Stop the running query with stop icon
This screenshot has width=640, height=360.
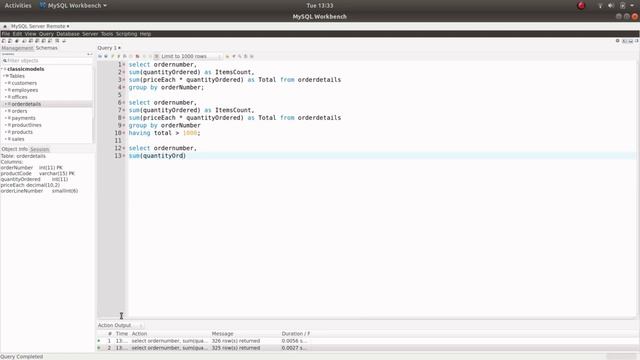coord(131,56)
